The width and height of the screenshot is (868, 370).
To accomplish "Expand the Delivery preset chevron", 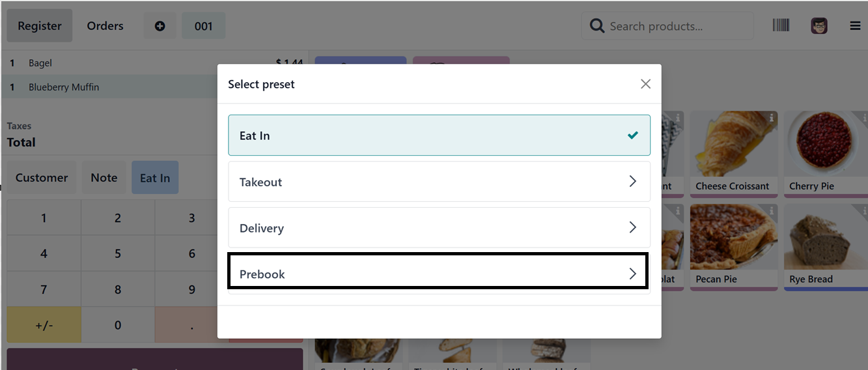I will (x=632, y=227).
